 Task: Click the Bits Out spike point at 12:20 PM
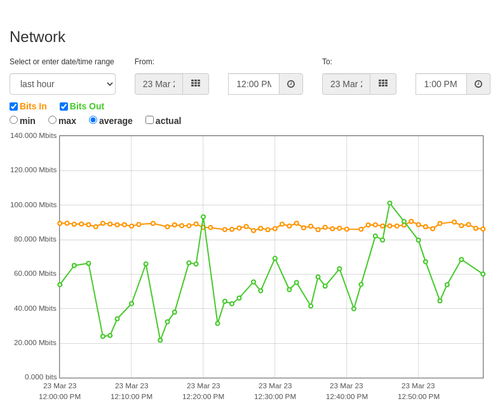click(203, 217)
